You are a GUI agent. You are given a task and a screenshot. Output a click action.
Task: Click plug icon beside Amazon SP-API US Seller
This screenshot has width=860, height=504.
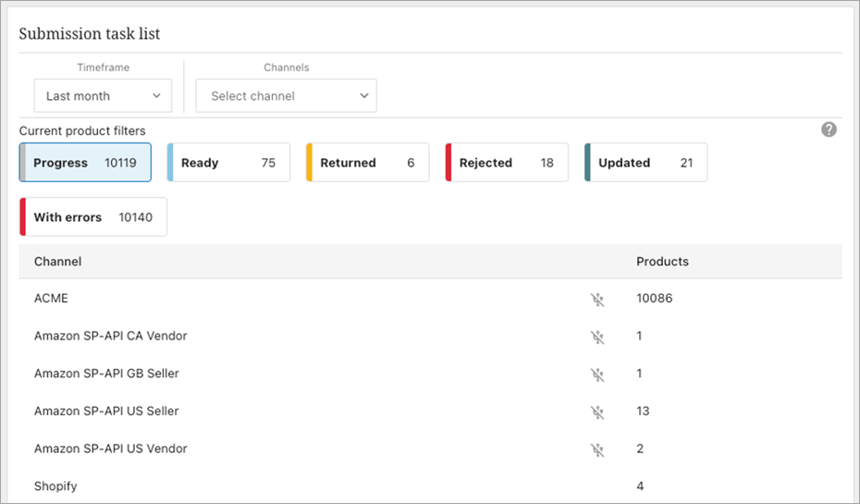[597, 412]
